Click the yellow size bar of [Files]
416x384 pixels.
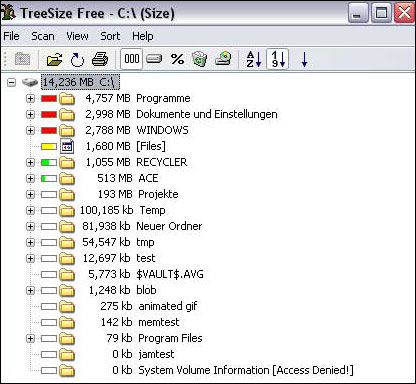49,147
